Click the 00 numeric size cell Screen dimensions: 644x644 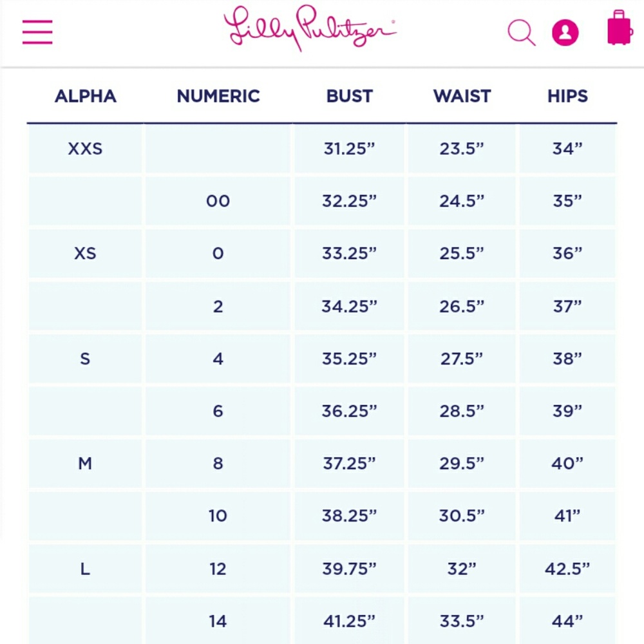coord(218,201)
